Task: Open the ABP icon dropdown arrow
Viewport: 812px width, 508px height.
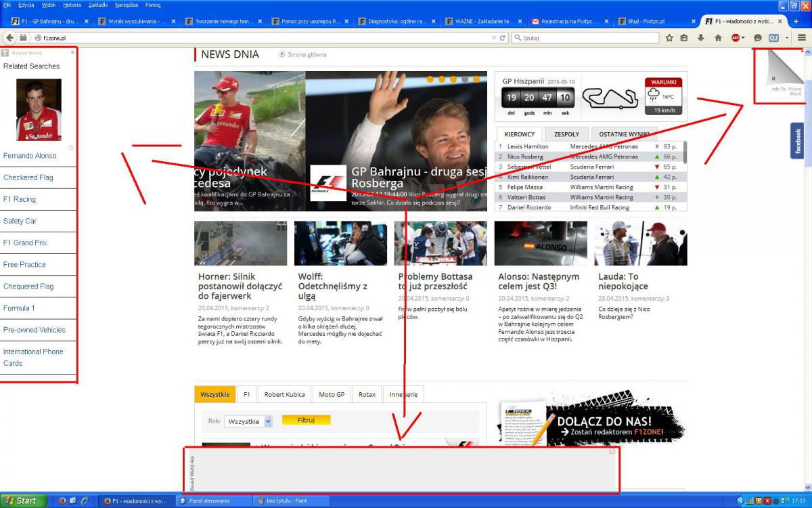Action: point(744,38)
